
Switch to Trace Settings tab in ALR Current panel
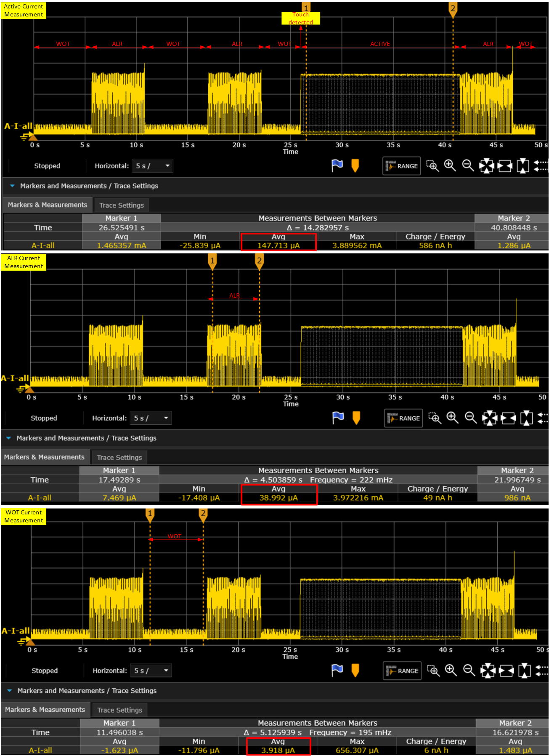[x=119, y=458]
